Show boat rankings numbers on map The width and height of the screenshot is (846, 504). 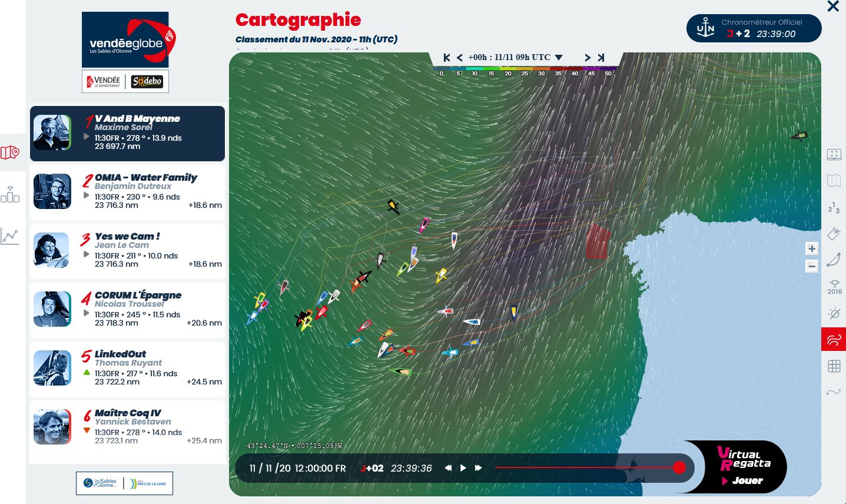point(834,207)
